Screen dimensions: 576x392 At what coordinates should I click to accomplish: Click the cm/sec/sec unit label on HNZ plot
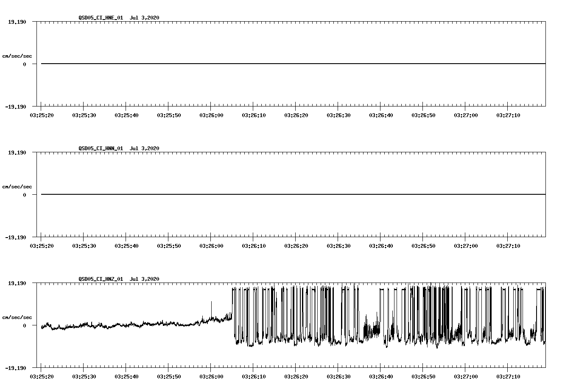pyautogui.click(x=17, y=318)
